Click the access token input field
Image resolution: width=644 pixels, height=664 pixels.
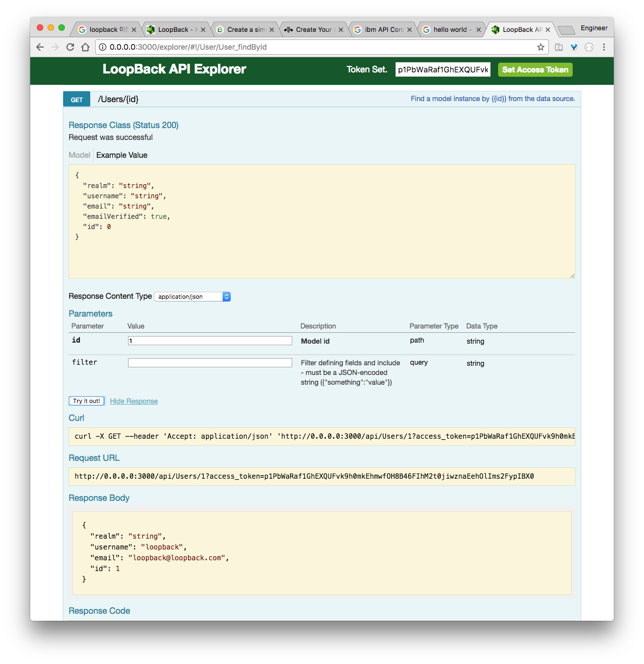[x=443, y=70]
